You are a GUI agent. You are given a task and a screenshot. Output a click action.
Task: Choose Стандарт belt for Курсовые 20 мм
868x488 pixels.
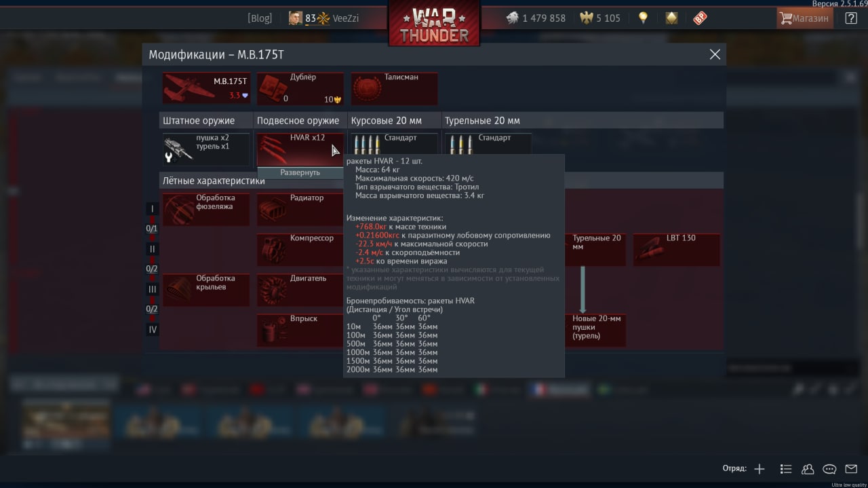click(x=394, y=144)
